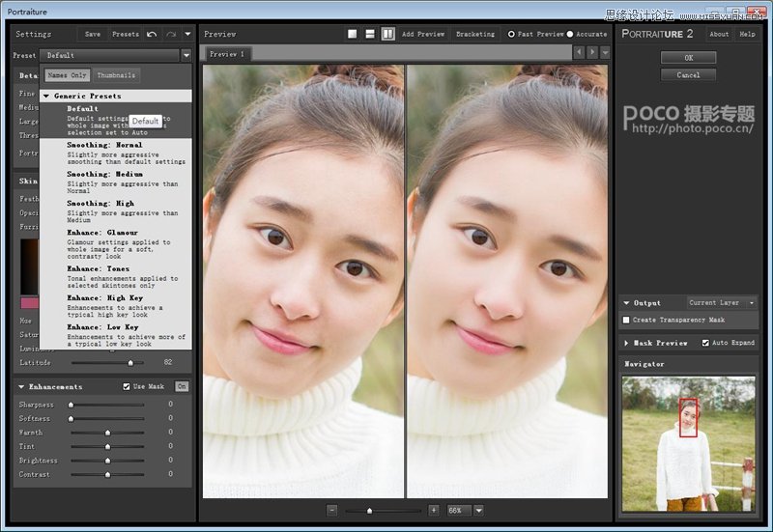Select the Accurate preview radio button
Screen dimensions: 773x532
[x=570, y=34]
